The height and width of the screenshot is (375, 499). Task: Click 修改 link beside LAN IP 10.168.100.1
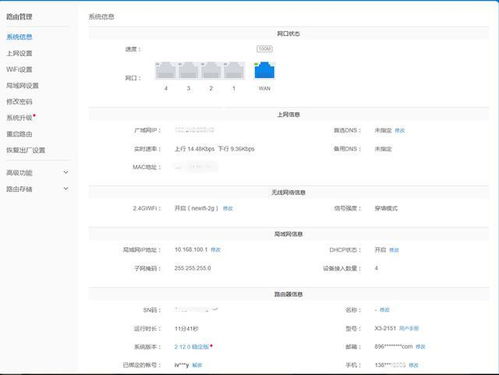[215, 250]
